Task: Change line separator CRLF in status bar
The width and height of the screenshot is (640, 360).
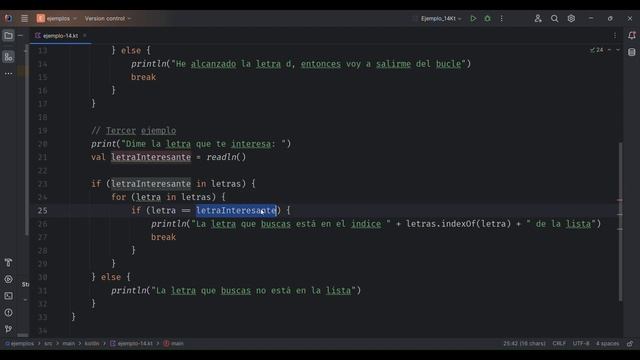Action: (559, 343)
